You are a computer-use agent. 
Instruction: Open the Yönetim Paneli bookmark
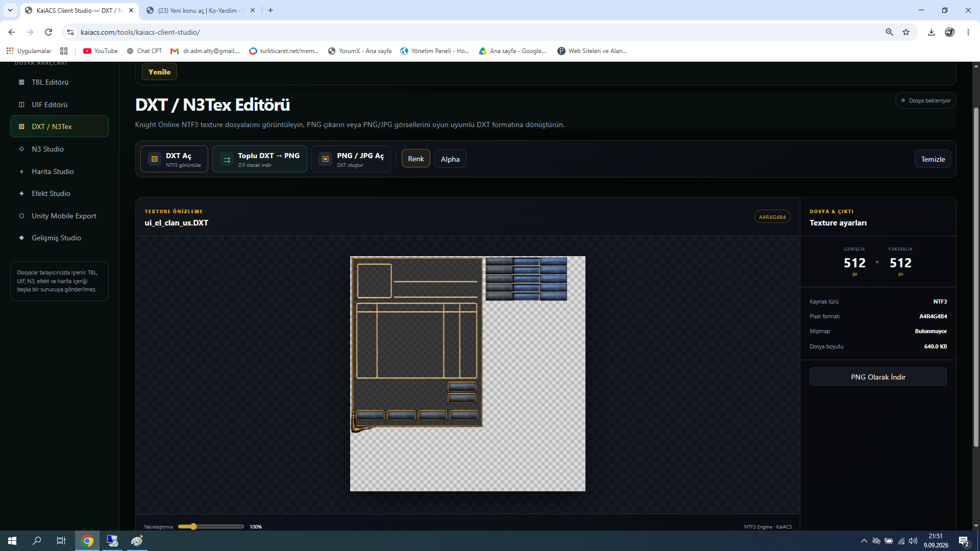[x=435, y=51]
